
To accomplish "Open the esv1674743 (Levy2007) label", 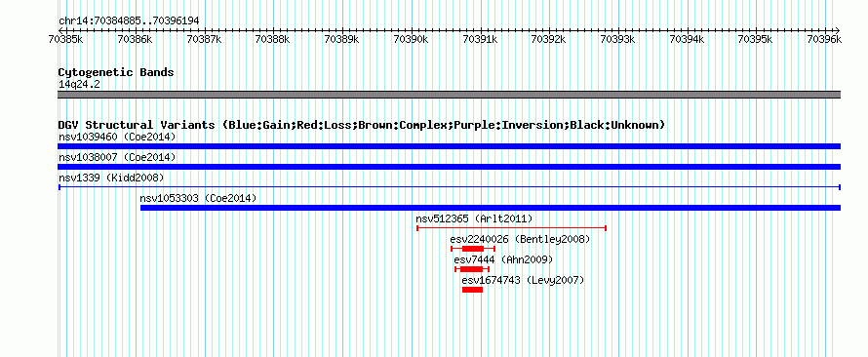I will (523, 280).
